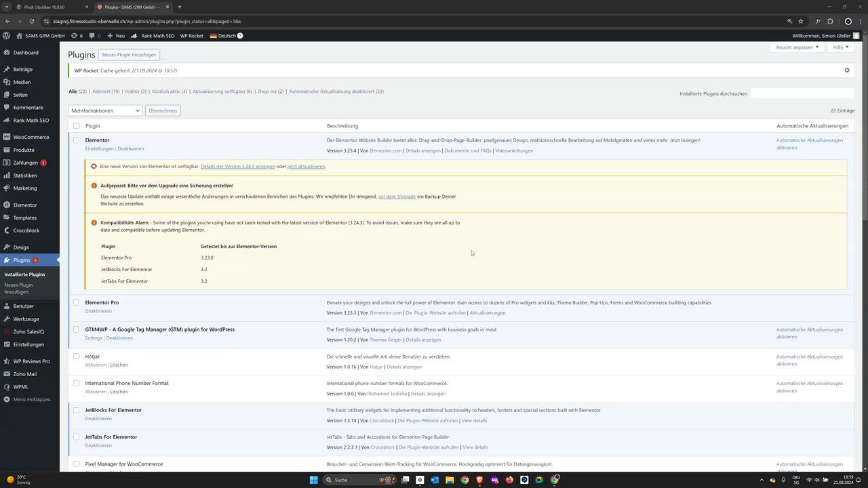Screen dimensions: 868x488
Task: Tick the checkbox for Elementor Pro
Action: click(76, 302)
